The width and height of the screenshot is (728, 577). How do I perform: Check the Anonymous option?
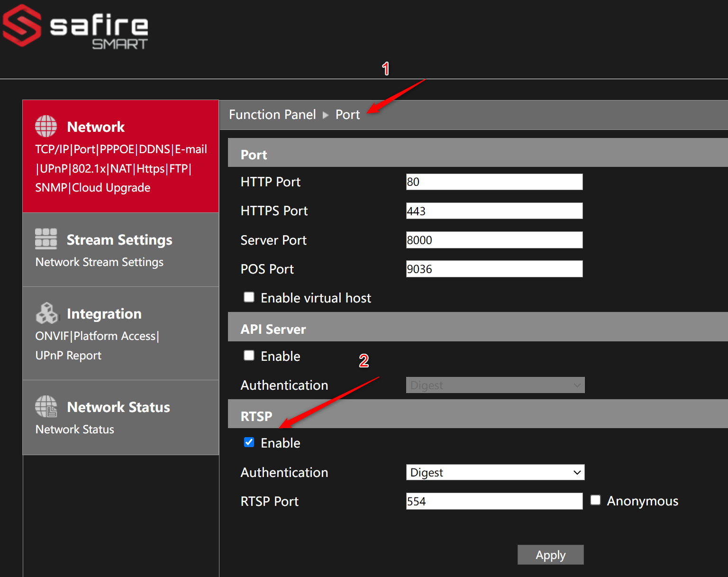click(x=595, y=500)
